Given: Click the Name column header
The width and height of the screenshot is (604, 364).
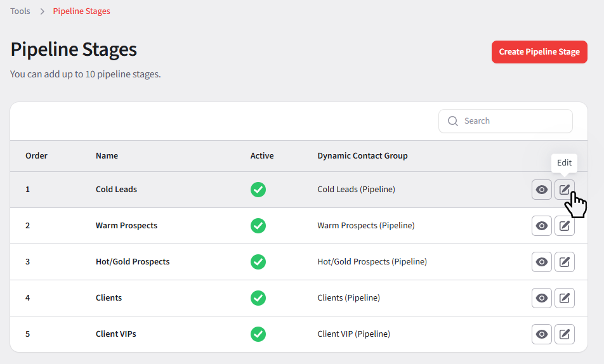Looking at the screenshot, I should pos(107,156).
